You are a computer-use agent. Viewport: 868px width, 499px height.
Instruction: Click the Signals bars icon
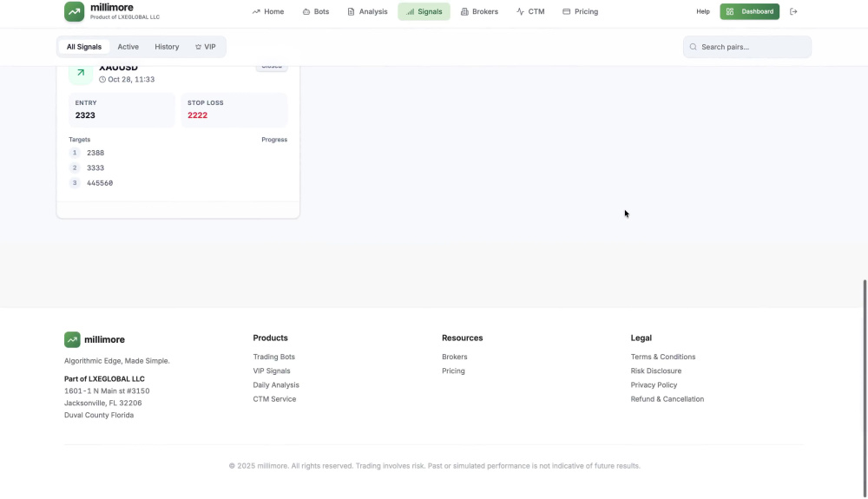point(411,11)
